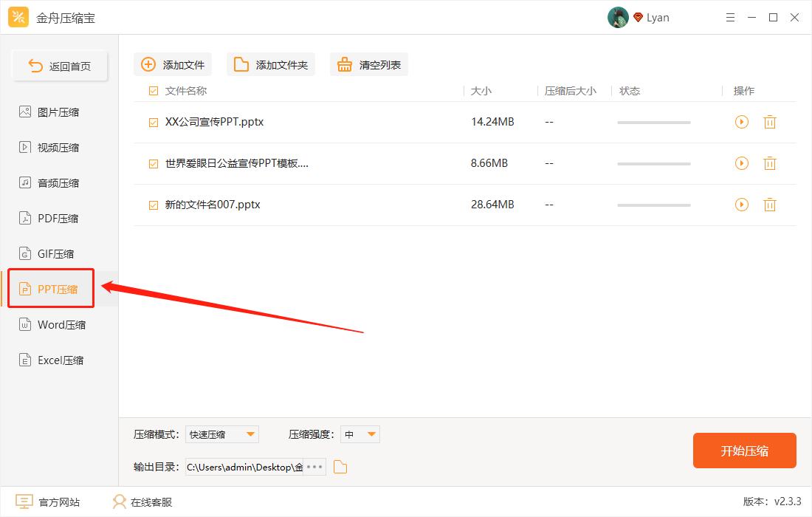Viewport: 812px width, 517px height.
Task: Visit the 官方网站 link
Action: 49,501
